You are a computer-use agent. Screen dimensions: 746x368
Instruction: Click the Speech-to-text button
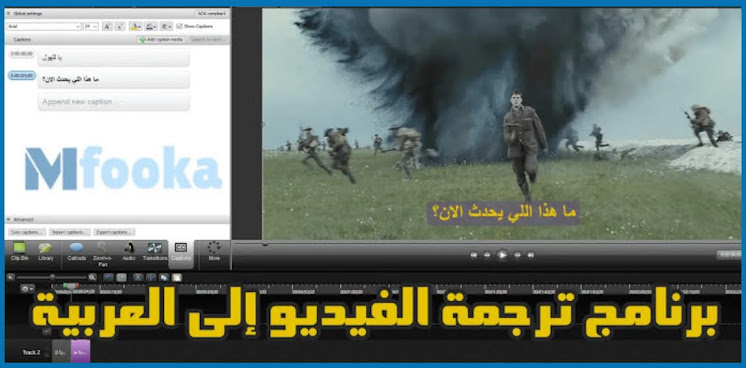pyautogui.click(x=208, y=40)
